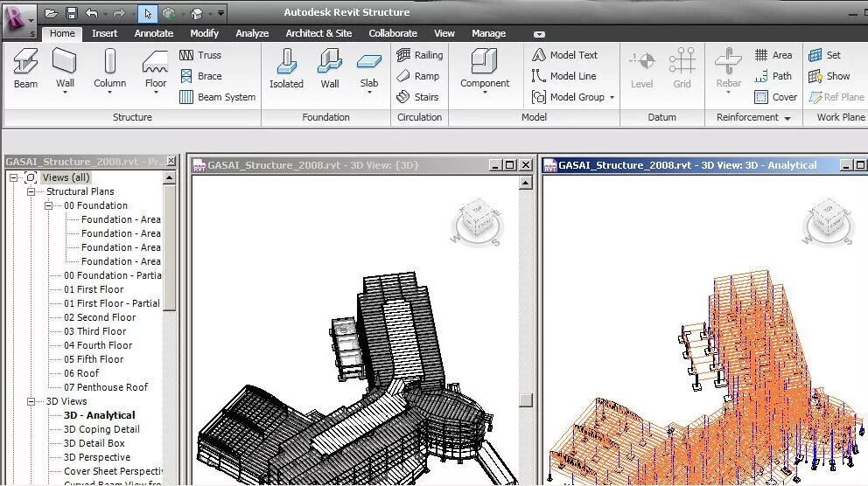The image size is (868, 486).
Task: Open the 04 Fourth Floor plan
Action: (98, 345)
